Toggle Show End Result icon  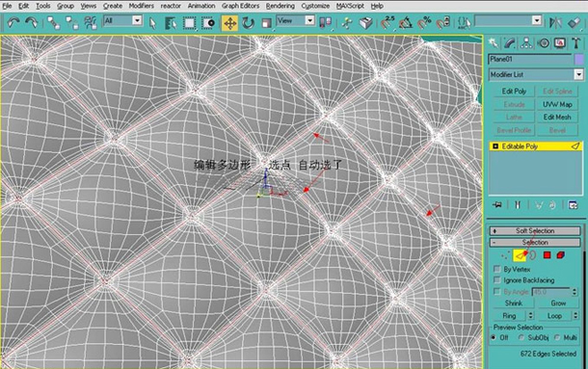pos(518,205)
